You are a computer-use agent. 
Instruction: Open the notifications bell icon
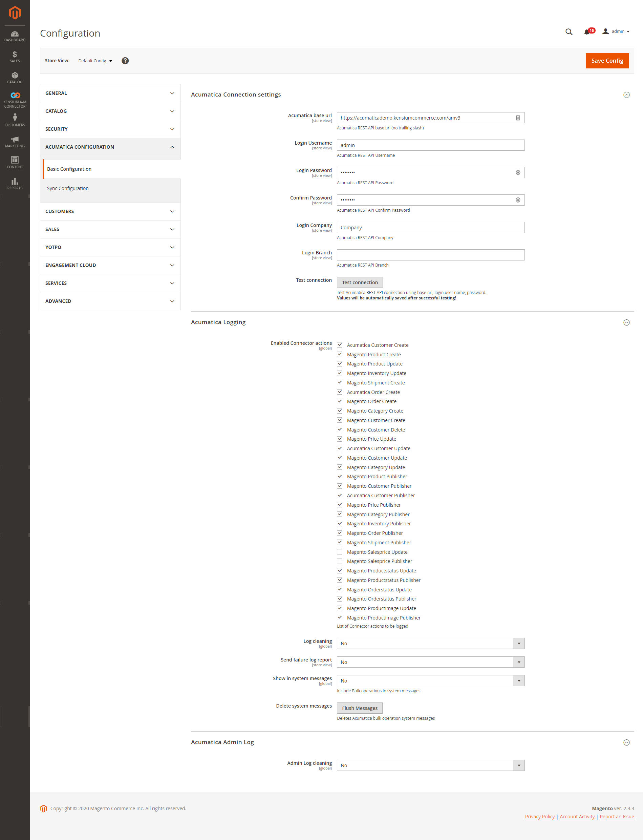tap(587, 32)
